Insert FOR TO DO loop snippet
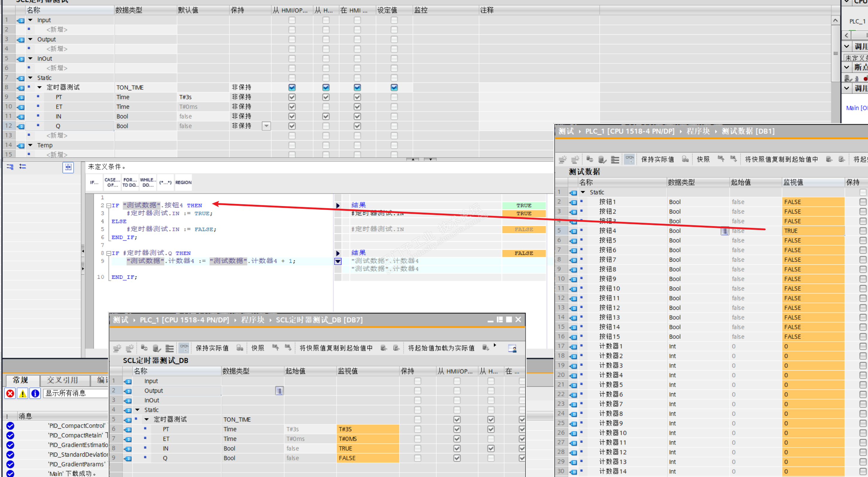 coord(130,183)
